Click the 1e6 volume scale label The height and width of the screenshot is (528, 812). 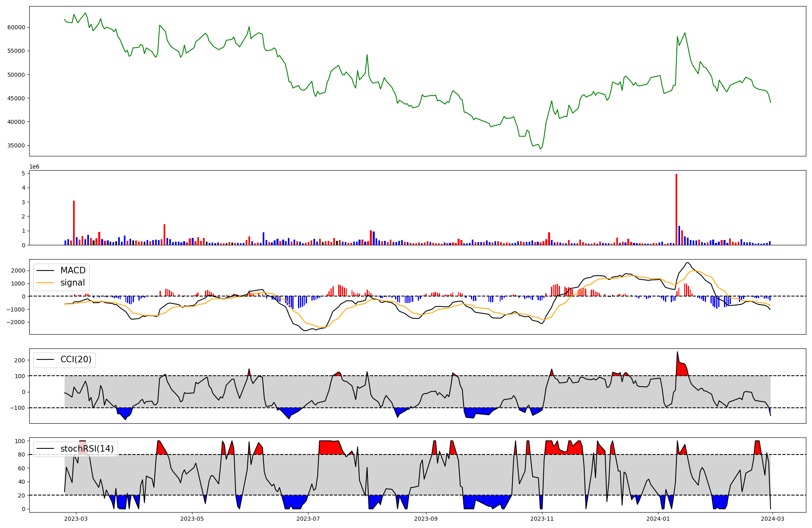pos(34,167)
